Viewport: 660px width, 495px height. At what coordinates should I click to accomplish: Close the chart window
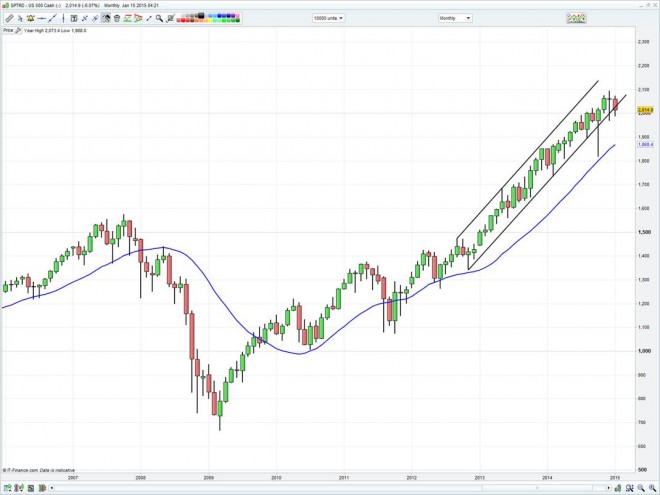[x=655, y=5]
